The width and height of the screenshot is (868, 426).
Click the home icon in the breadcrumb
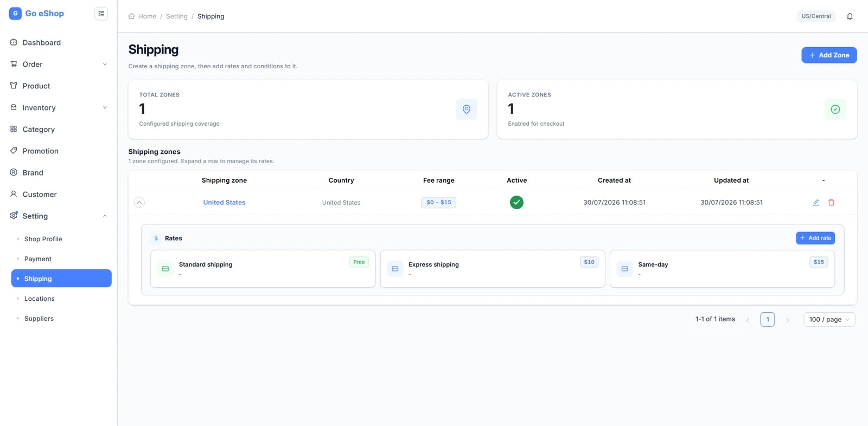[x=131, y=16]
